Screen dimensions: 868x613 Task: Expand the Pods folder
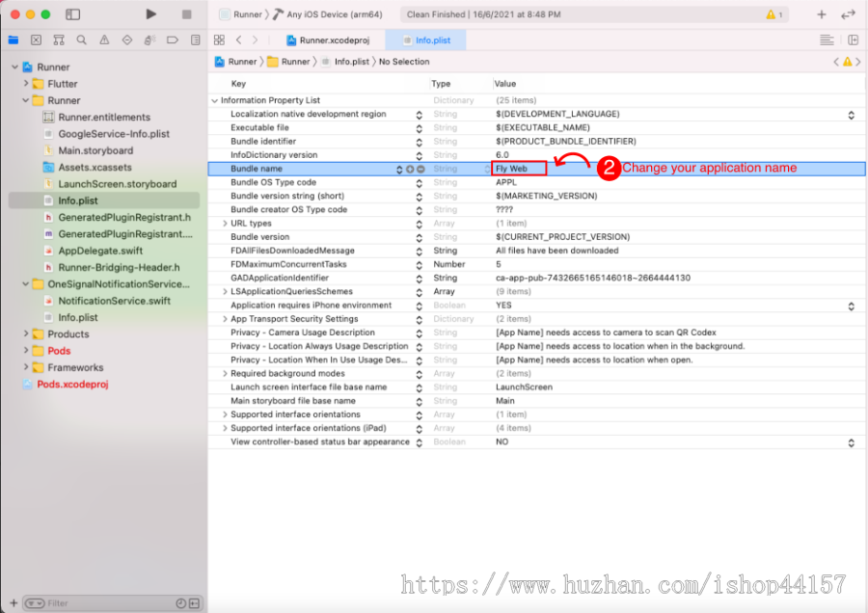coord(26,350)
